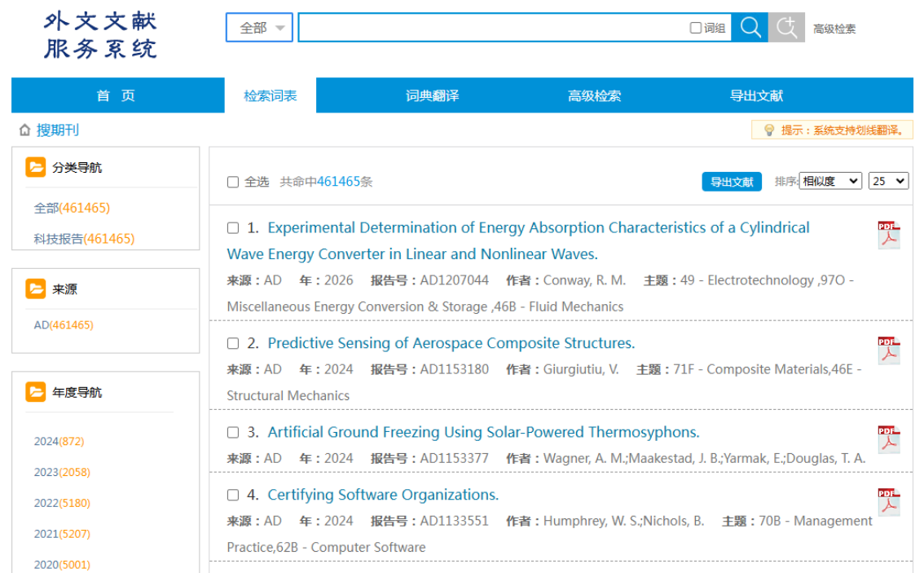Image resolution: width=924 pixels, height=573 pixels.
Task: Click report number AD1133551
Action: point(455,521)
